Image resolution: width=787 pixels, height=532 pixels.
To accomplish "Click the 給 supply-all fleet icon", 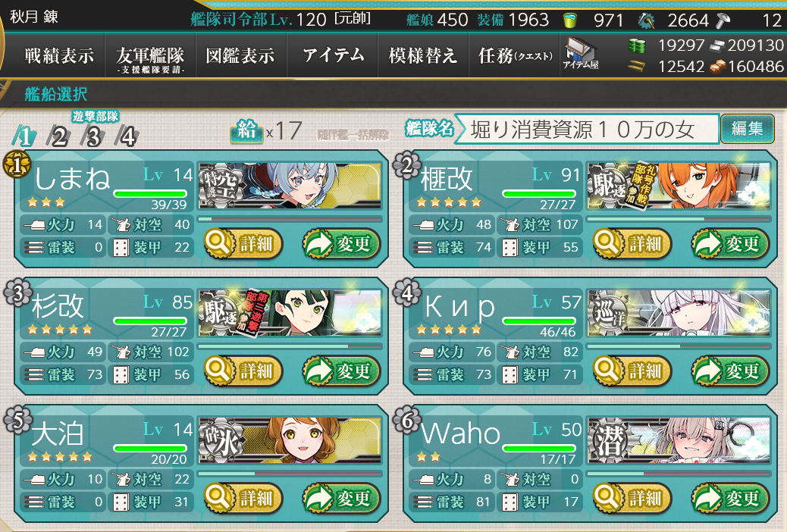I will click(x=246, y=131).
